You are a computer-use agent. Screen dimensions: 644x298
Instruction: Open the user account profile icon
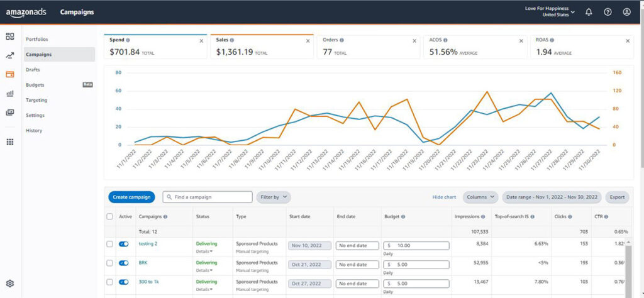coord(626,12)
